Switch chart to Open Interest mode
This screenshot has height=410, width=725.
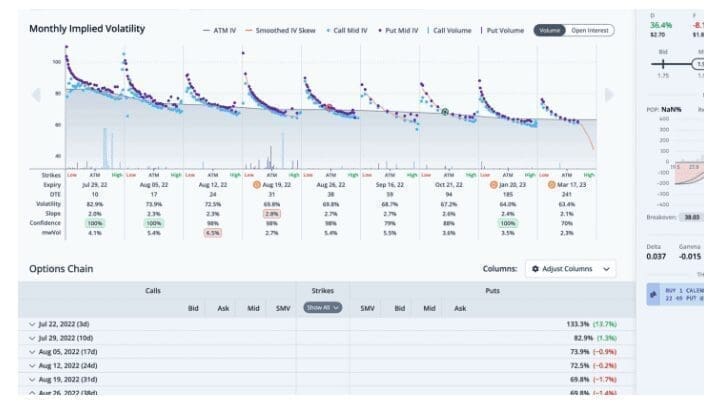click(x=591, y=31)
